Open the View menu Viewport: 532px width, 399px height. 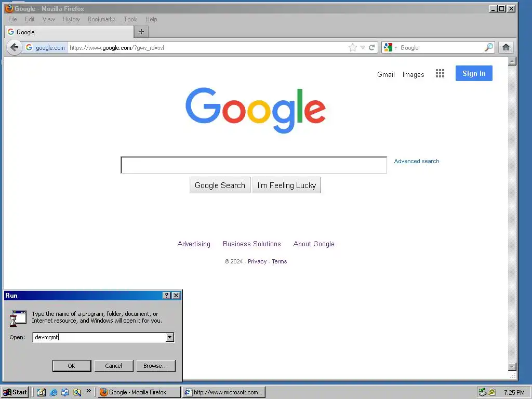pyautogui.click(x=48, y=19)
